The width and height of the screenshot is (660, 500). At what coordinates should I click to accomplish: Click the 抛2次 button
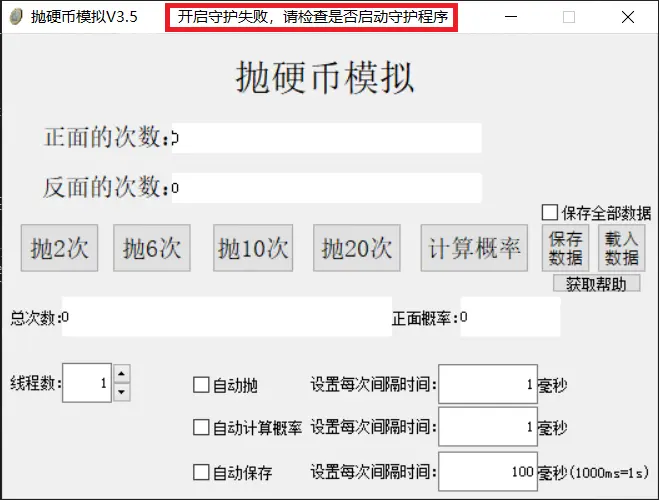59,249
